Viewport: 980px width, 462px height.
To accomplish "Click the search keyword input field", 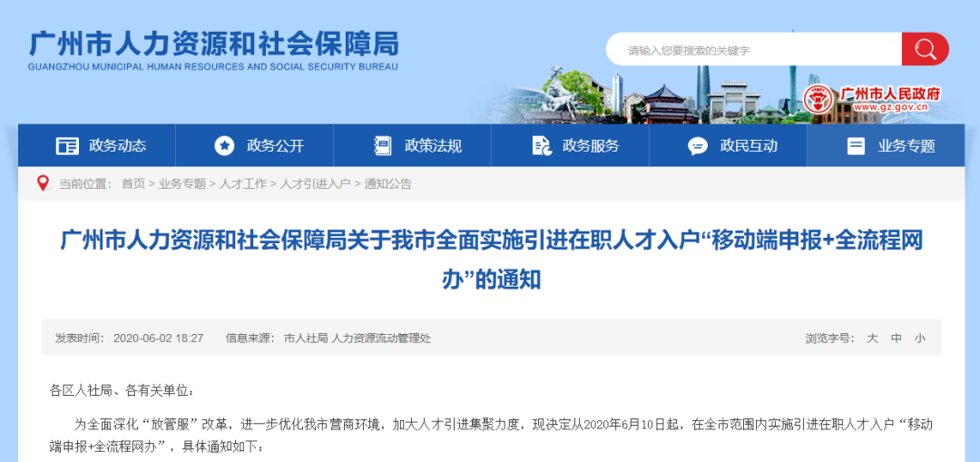I will (x=754, y=49).
